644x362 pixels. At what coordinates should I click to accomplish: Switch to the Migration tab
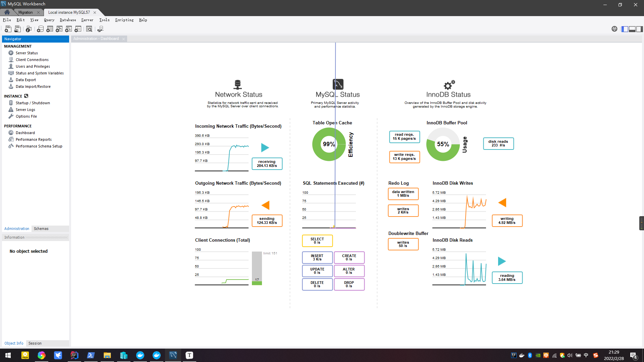25,12
